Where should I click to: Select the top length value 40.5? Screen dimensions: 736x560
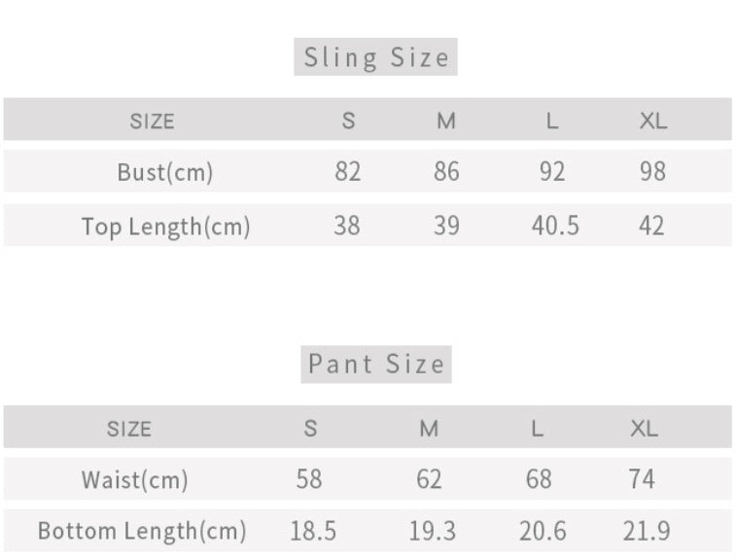[x=555, y=227]
